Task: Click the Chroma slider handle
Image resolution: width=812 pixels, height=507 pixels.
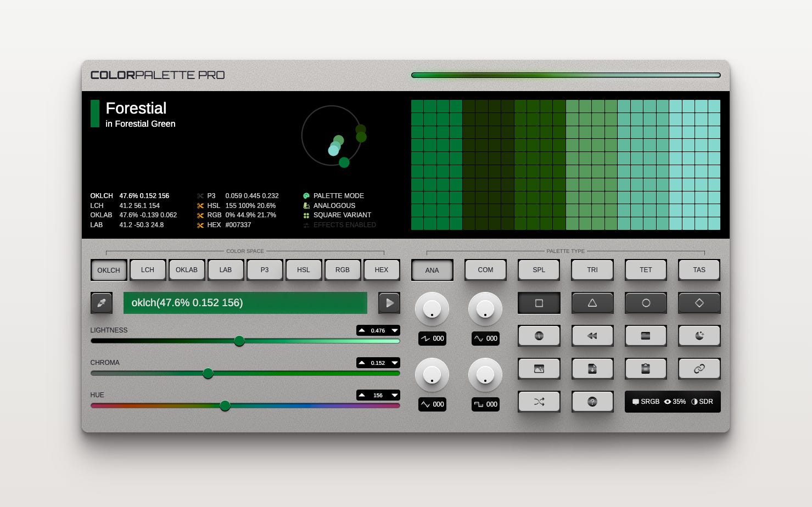Action: click(208, 374)
